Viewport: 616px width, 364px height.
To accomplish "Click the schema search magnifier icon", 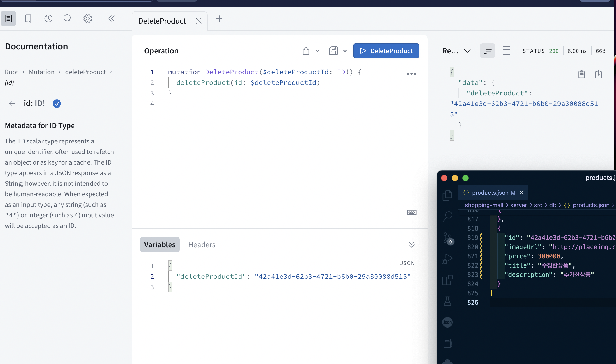I will [68, 18].
